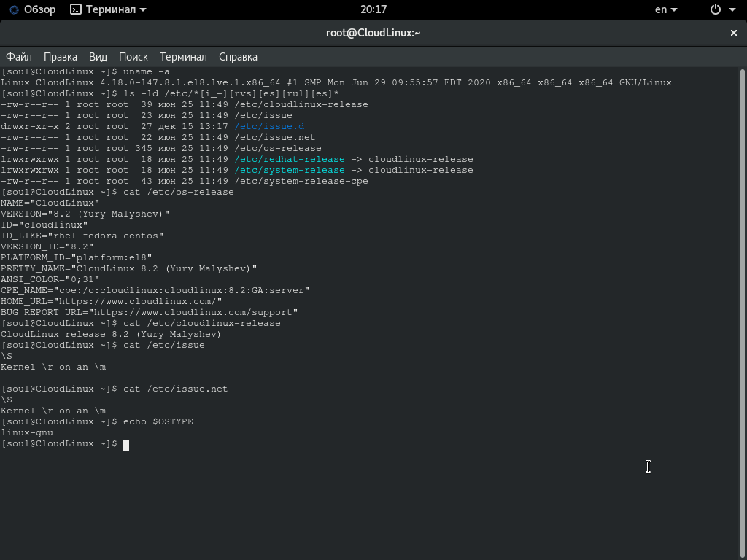This screenshot has height=560, width=747.
Task: Open the Поиск menu
Action: pos(133,57)
